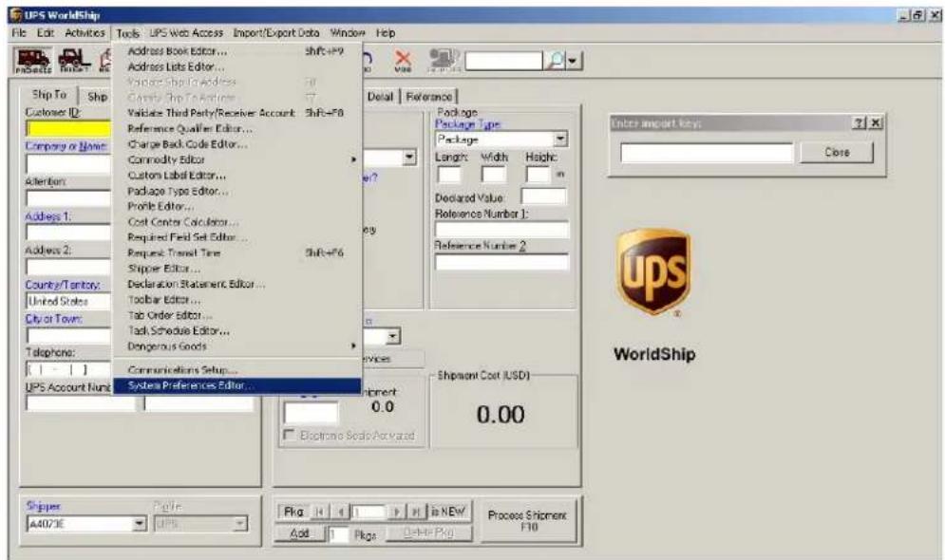The width and height of the screenshot is (945, 560).
Task: Click the Declared Value field
Action: [543, 196]
